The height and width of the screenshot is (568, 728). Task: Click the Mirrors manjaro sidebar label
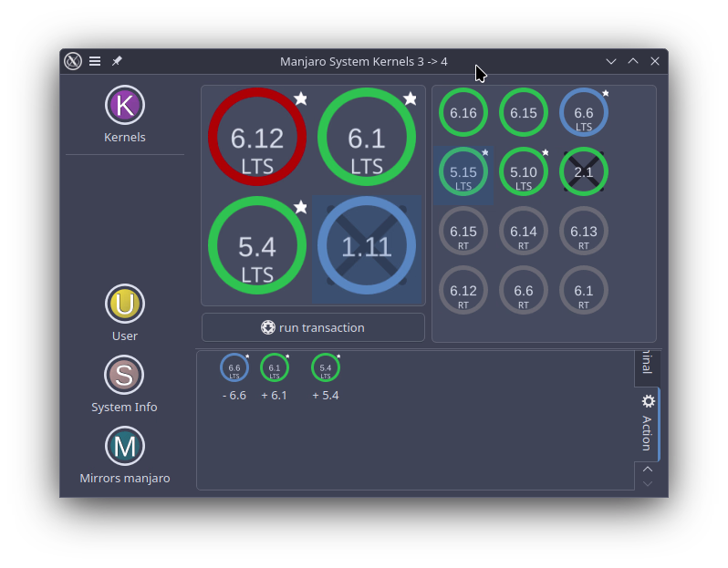point(124,478)
